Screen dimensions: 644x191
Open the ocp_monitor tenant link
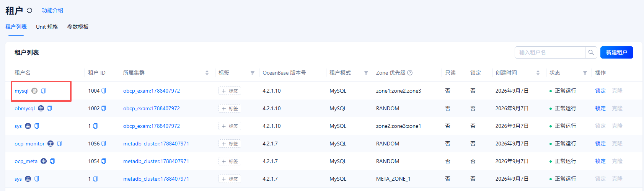click(x=29, y=144)
